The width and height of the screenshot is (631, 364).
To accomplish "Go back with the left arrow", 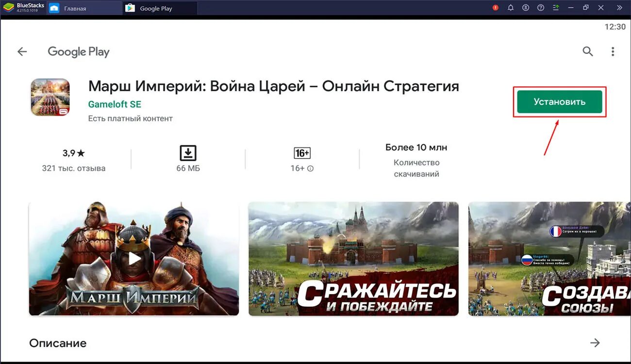I will coord(22,51).
